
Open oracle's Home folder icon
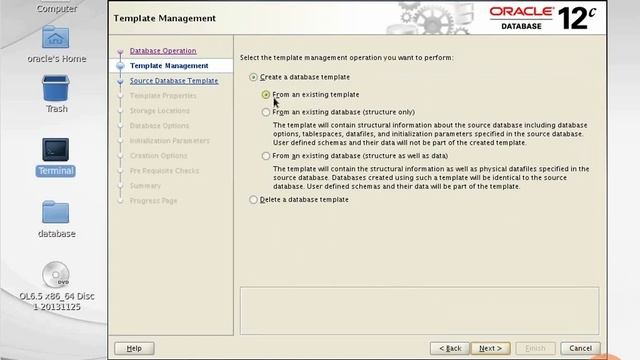56,38
